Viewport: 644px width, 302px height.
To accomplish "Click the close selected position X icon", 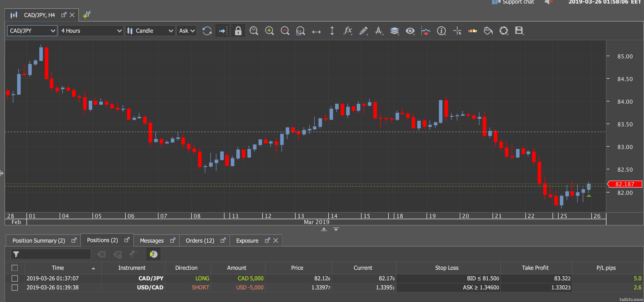I will (x=101, y=254).
